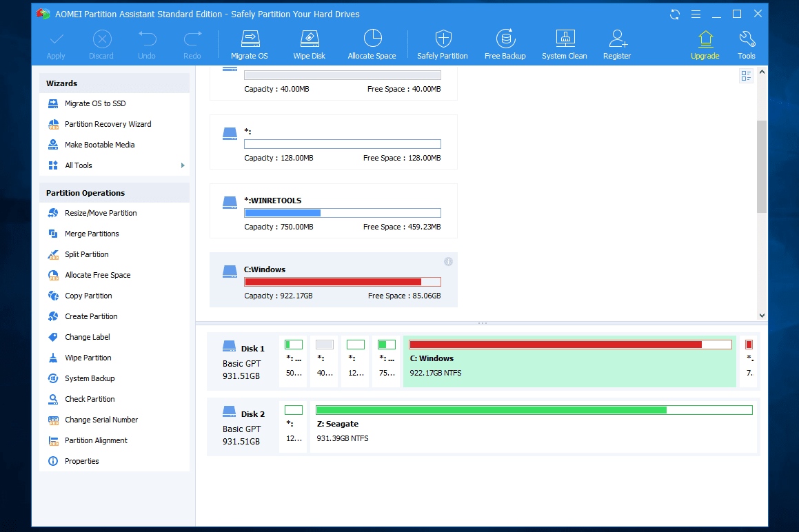
Task: Select Z: Seagate partition on Disk 2
Action: coord(534,427)
